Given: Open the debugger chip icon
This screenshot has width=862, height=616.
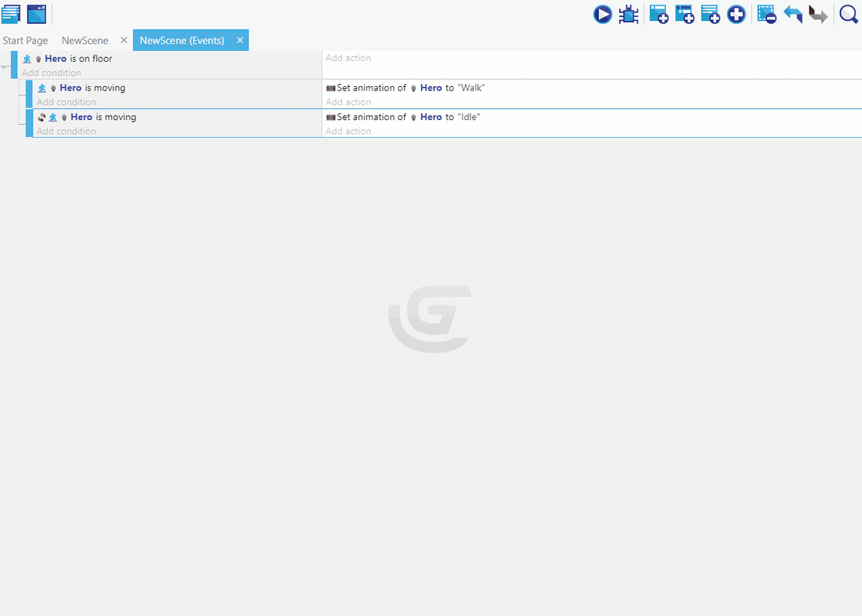Looking at the screenshot, I should click(629, 14).
